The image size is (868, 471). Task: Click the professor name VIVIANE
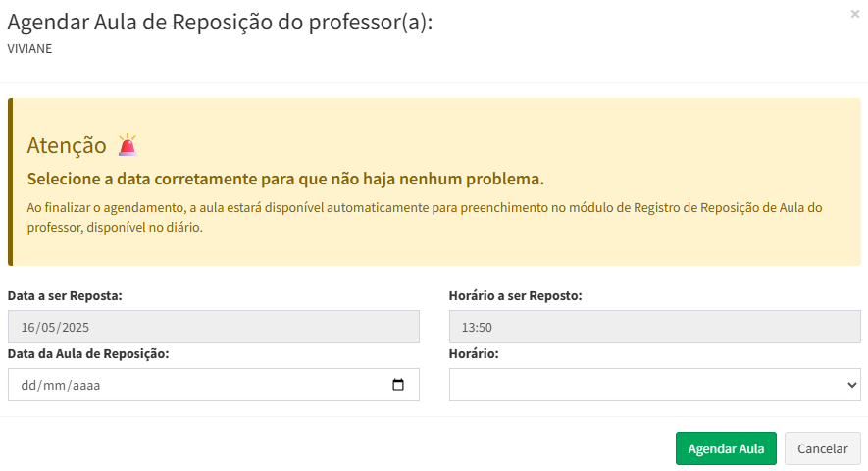pos(29,49)
